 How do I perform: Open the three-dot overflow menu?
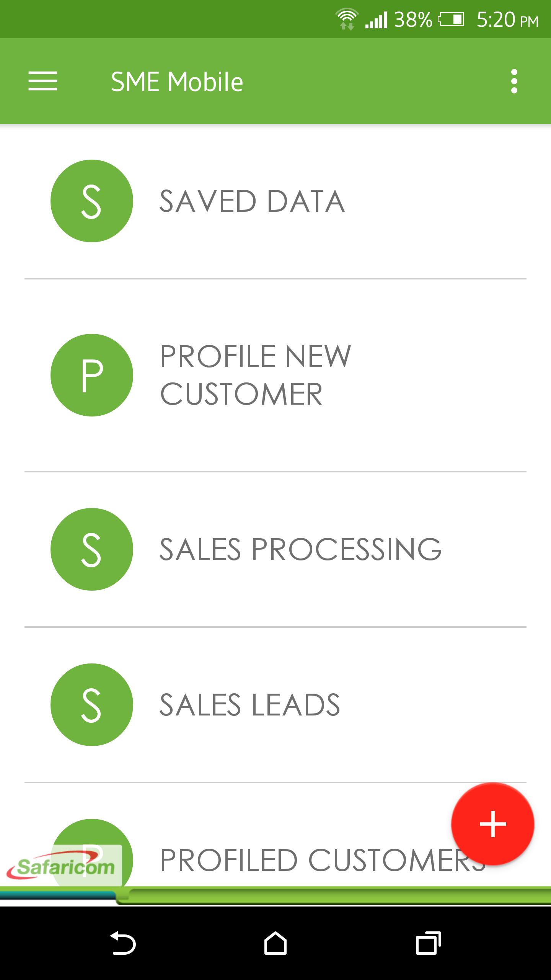click(514, 81)
